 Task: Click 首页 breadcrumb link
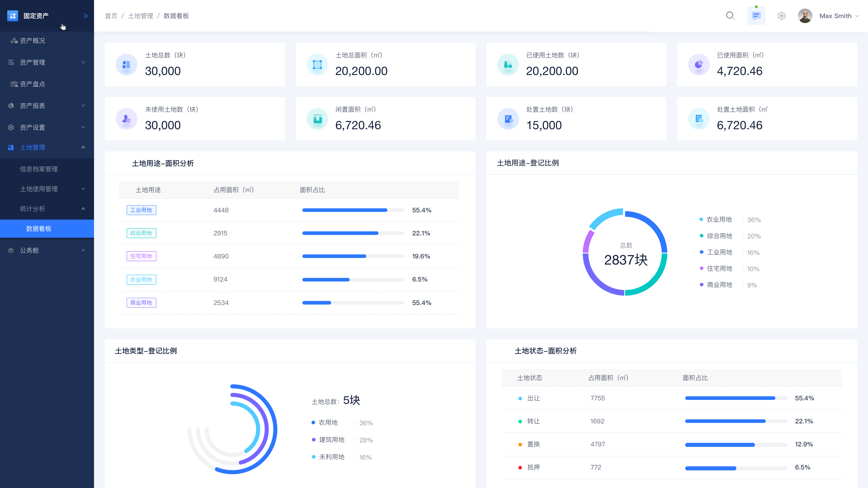[111, 16]
